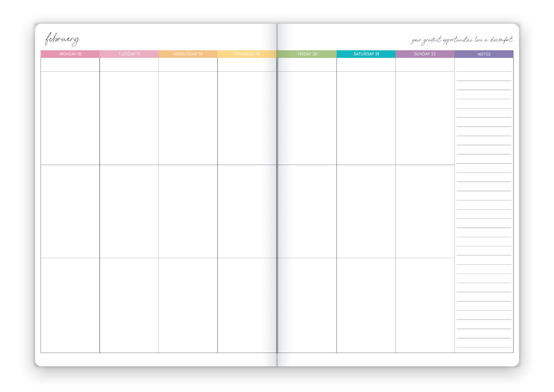Viewport: 554px width, 392px height.
Task: Click the middle cell under Wednesday 18
Action: click(188, 211)
